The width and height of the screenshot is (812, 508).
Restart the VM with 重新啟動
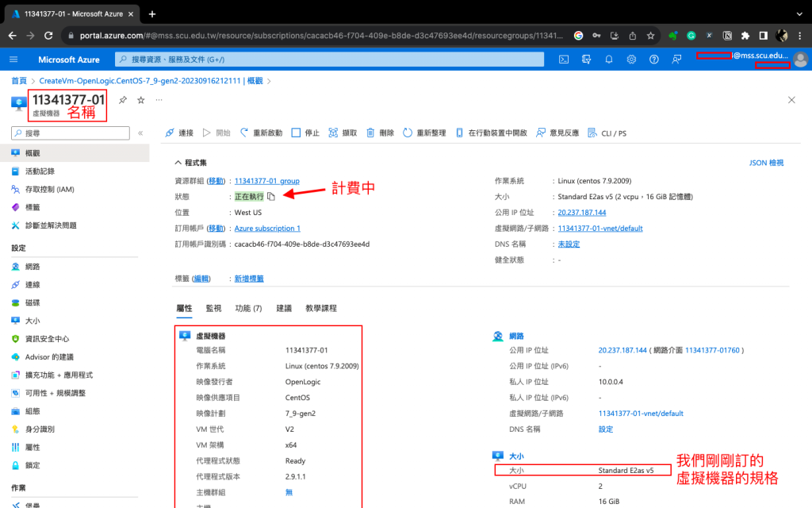262,133
